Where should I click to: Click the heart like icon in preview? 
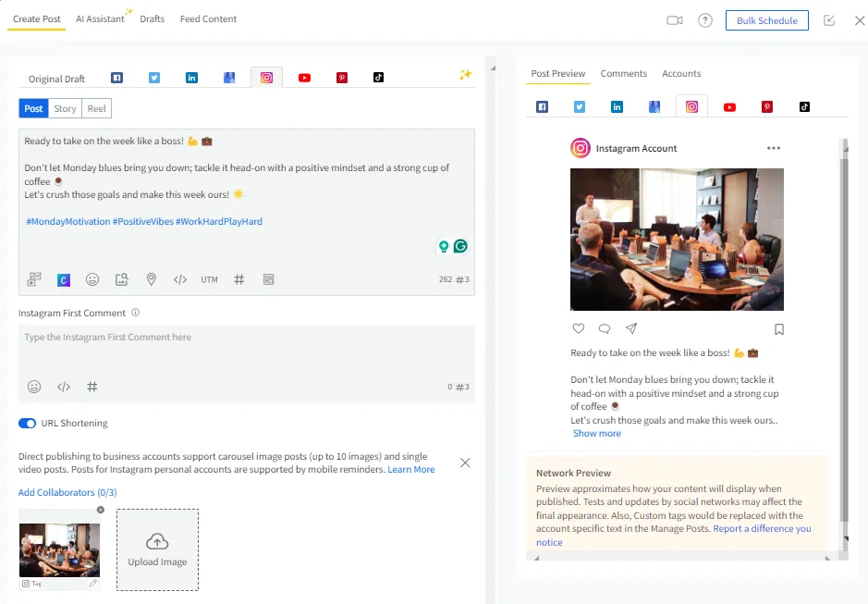[x=579, y=328]
